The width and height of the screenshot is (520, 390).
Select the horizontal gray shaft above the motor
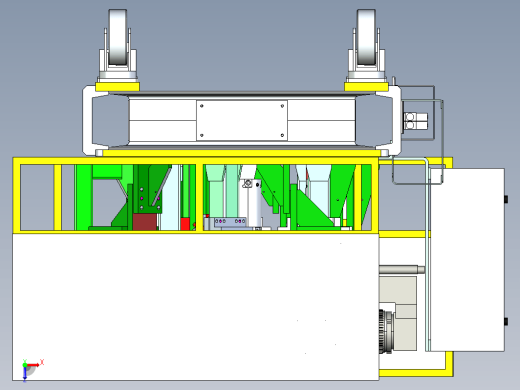coord(402,269)
